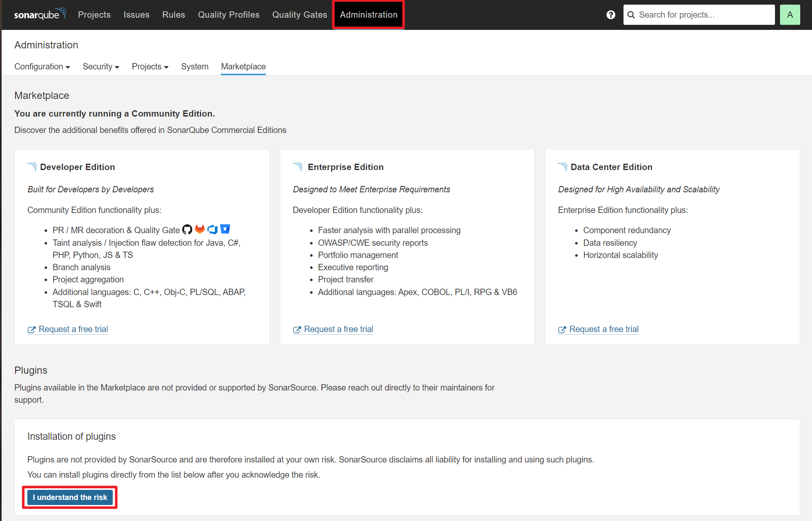Open Administration in the navigation bar
Viewport: 812px width, 521px height.
point(369,15)
